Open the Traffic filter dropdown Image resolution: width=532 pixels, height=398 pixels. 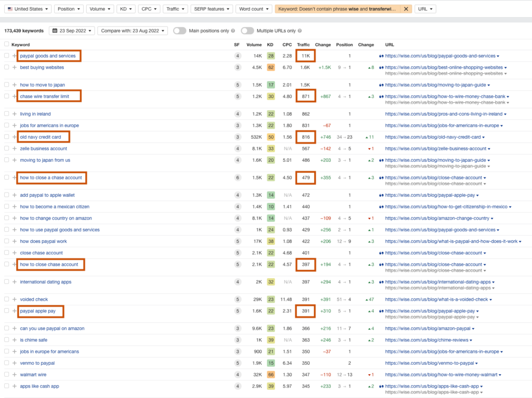(x=176, y=9)
